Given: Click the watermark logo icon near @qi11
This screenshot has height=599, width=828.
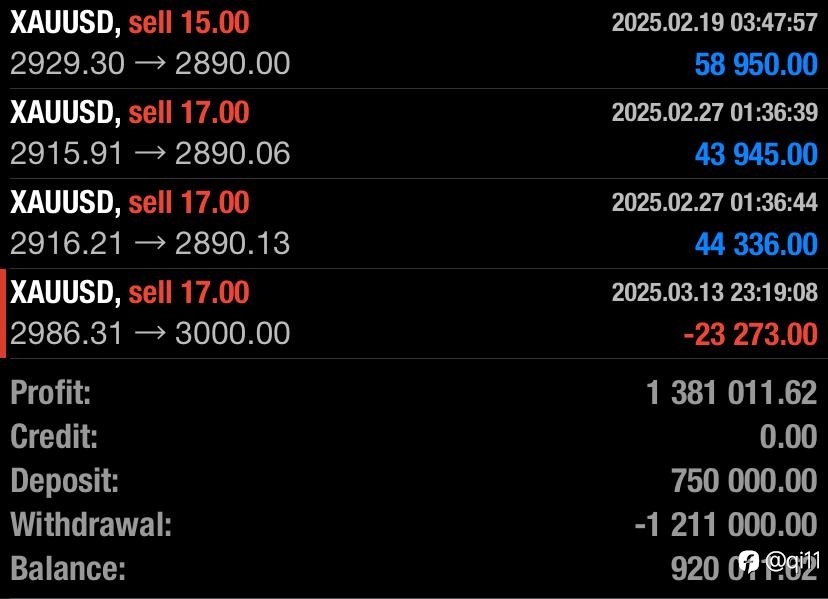Looking at the screenshot, I should tap(748, 561).
